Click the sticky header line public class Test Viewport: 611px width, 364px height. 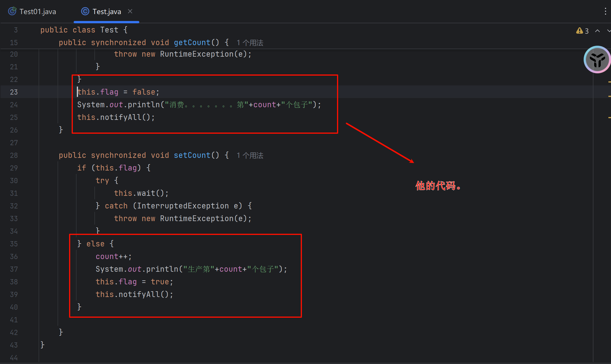point(84,30)
